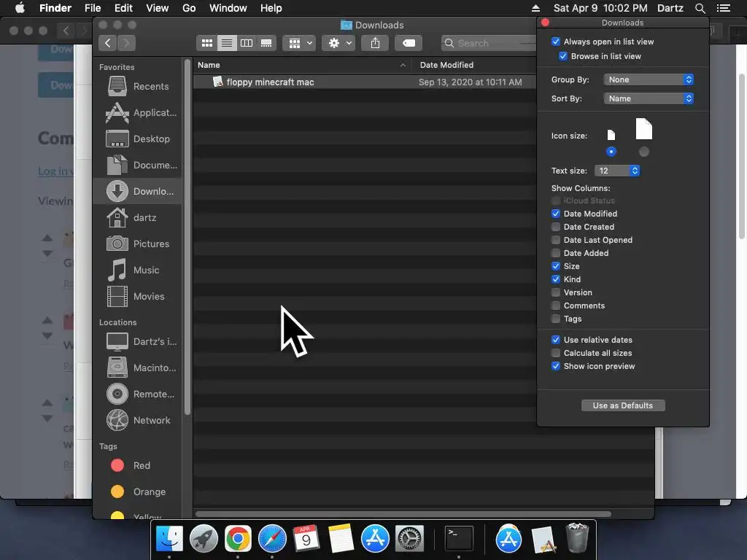Open the Text size dropdown
This screenshot has width=747, height=560.
coord(617,171)
